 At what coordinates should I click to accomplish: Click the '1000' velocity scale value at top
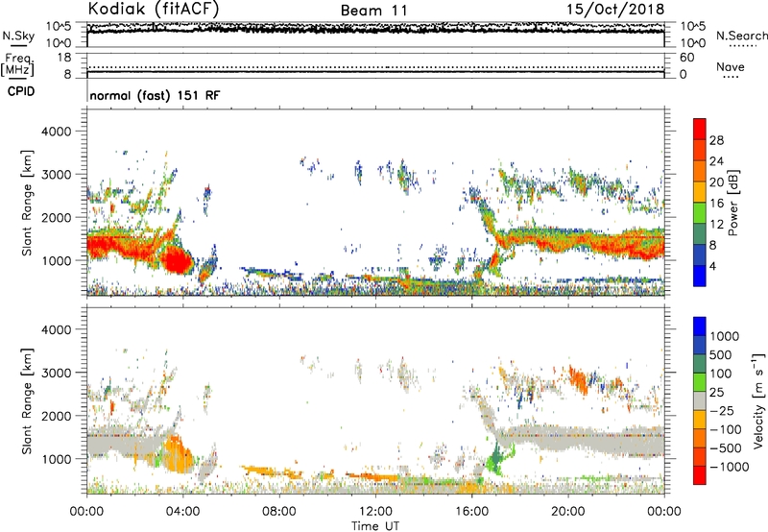[724, 336]
